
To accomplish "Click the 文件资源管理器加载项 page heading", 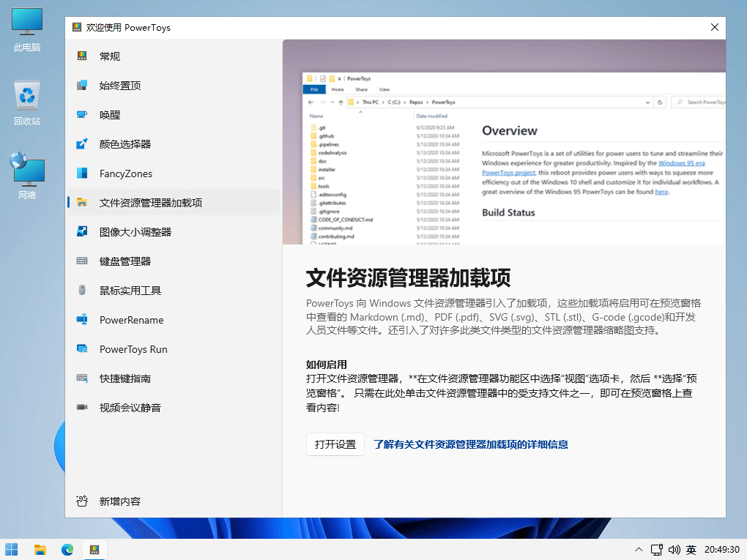I will tap(408, 278).
